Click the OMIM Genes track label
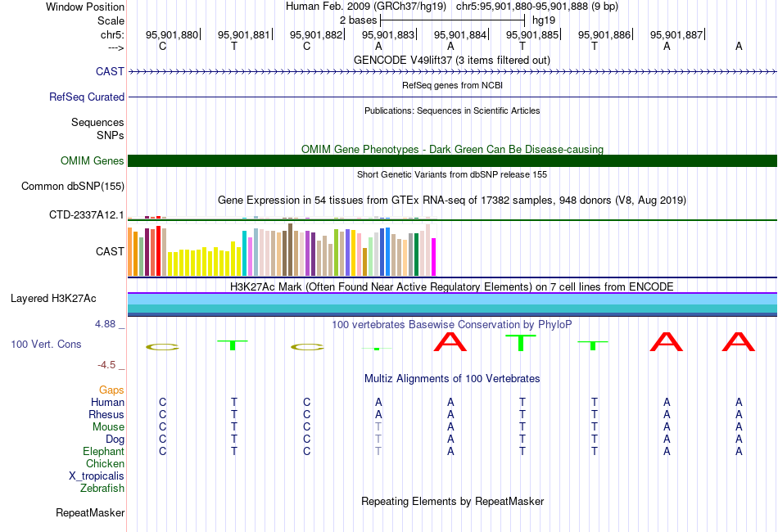 point(92,160)
